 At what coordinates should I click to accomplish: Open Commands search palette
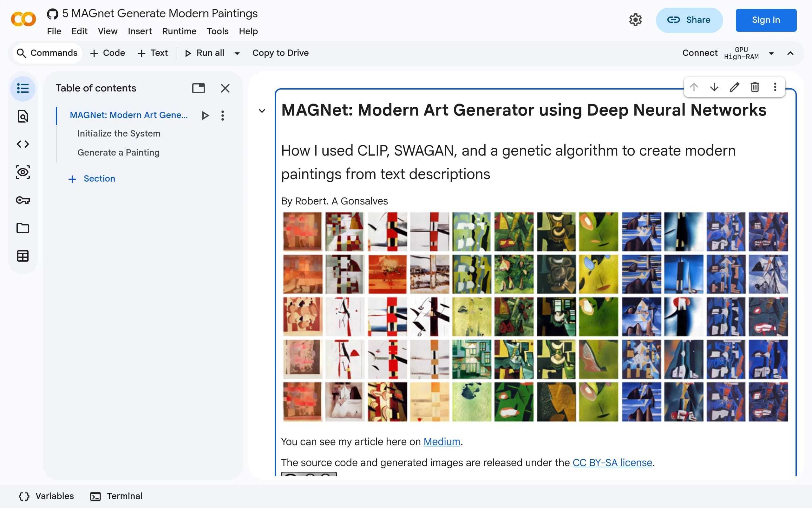(x=47, y=53)
